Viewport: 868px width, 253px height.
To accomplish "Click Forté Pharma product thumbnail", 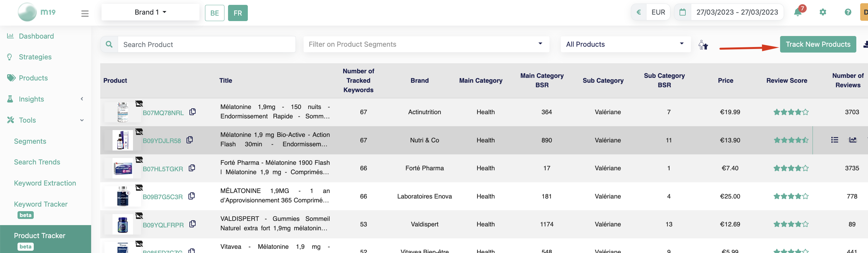I will [122, 168].
